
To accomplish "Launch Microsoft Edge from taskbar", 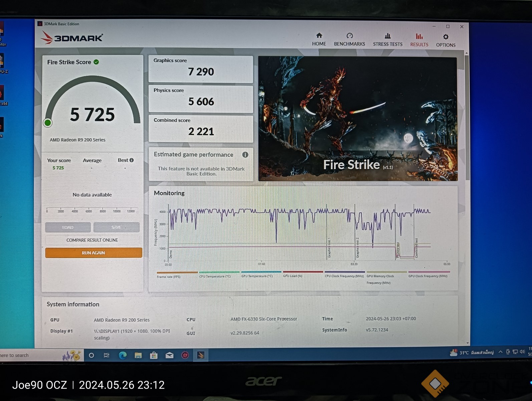I will [122, 355].
